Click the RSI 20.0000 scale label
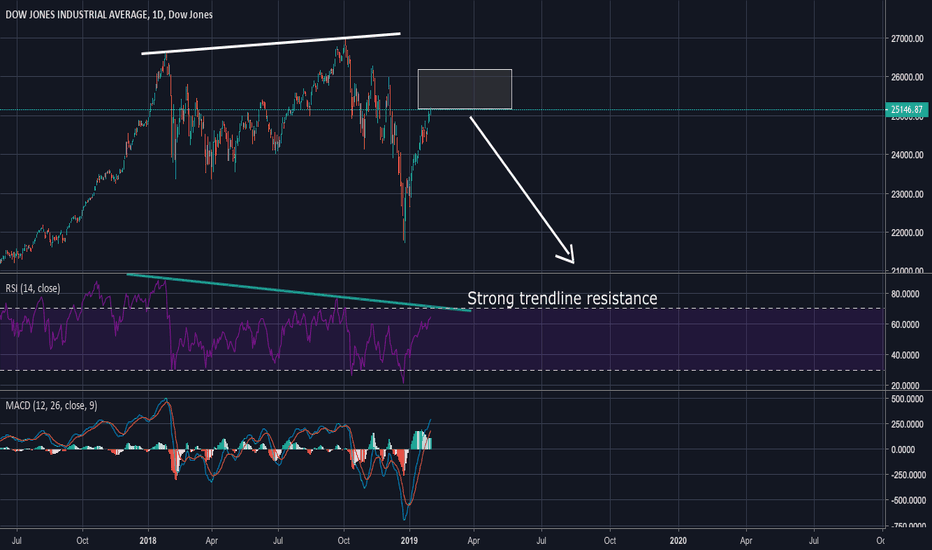 pos(905,385)
